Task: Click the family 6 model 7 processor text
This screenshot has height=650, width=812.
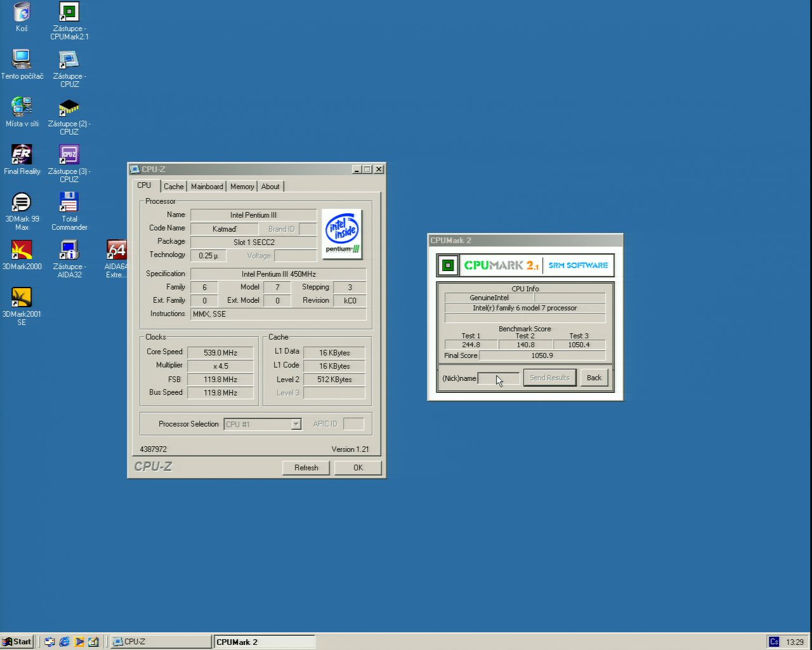Action: 525,308
